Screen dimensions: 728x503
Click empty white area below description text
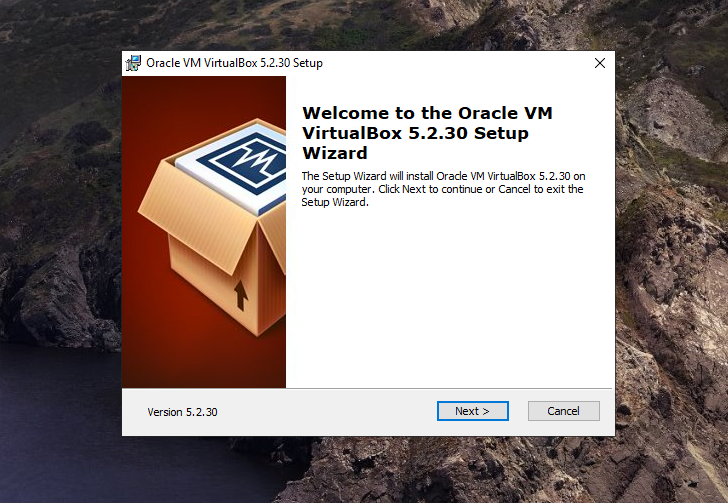(x=450, y=300)
